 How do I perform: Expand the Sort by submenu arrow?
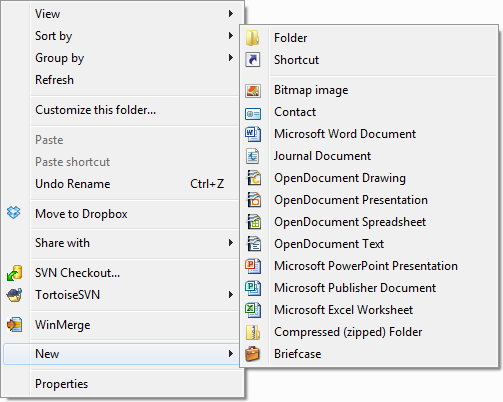(x=230, y=35)
